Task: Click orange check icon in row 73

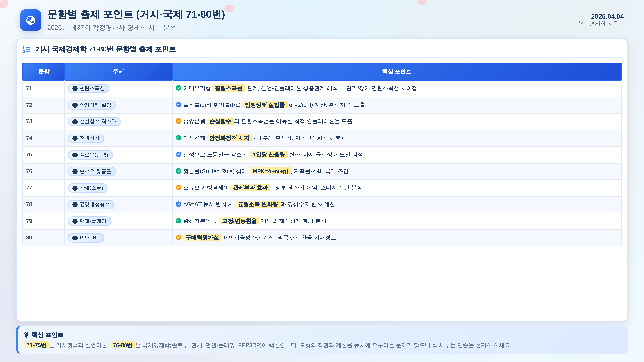Action: tap(178, 121)
